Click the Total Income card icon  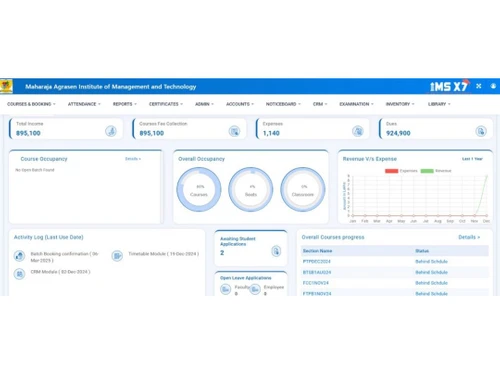[x=111, y=131]
